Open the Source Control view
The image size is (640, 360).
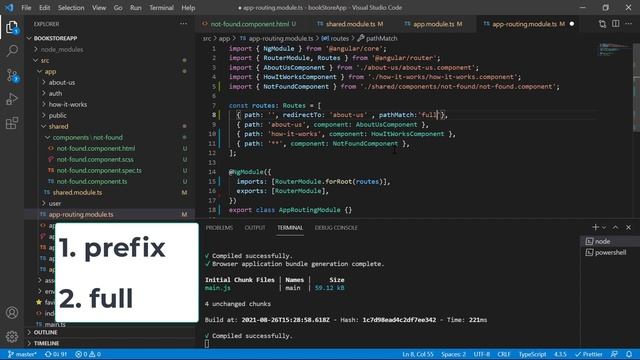pos(12,76)
